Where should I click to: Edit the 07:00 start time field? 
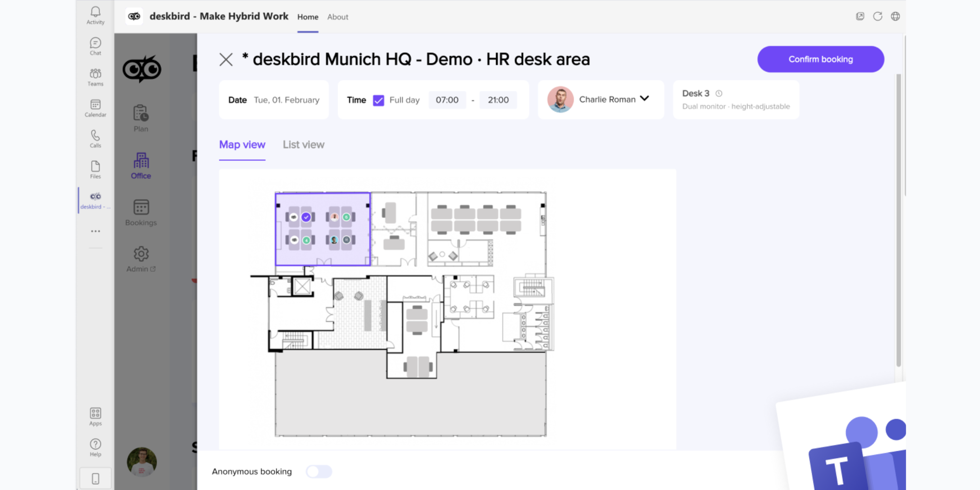pyautogui.click(x=447, y=100)
